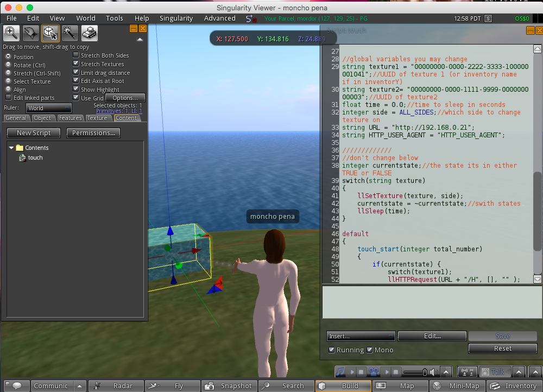The image size is (543, 392).
Task: Play the parcel music stream
Action: pyautogui.click(x=352, y=372)
